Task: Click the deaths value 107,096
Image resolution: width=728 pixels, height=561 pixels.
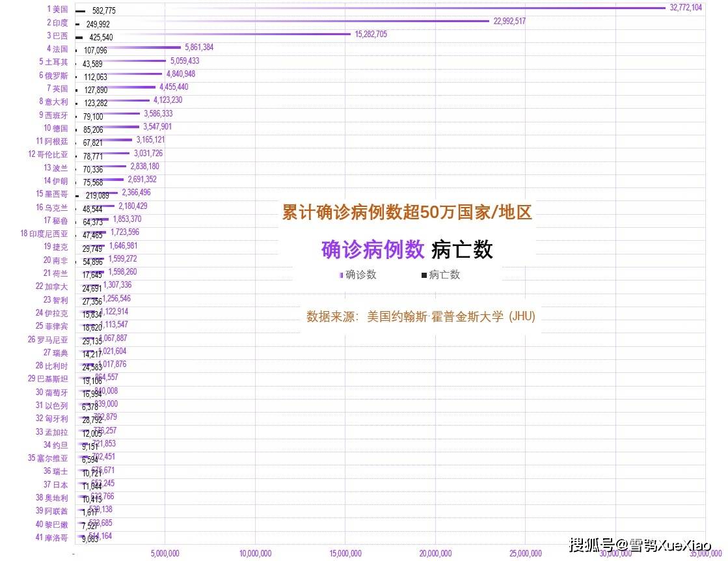Action: click(96, 50)
